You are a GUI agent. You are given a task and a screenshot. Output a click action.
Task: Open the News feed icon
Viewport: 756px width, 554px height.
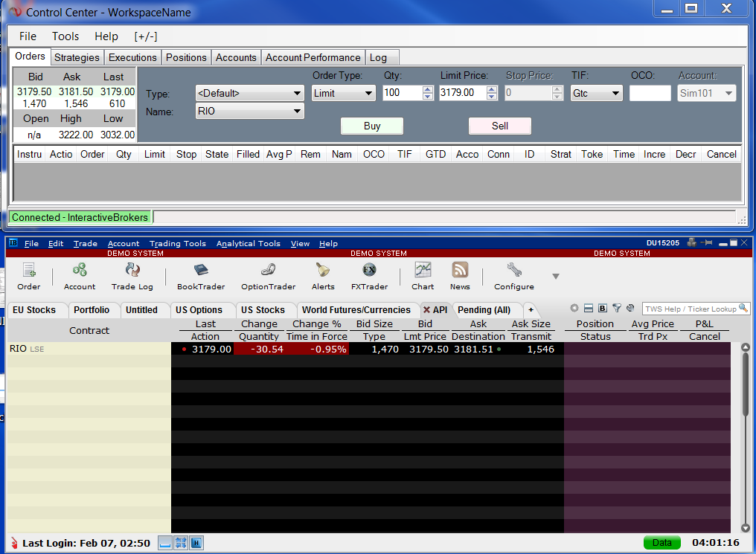460,276
